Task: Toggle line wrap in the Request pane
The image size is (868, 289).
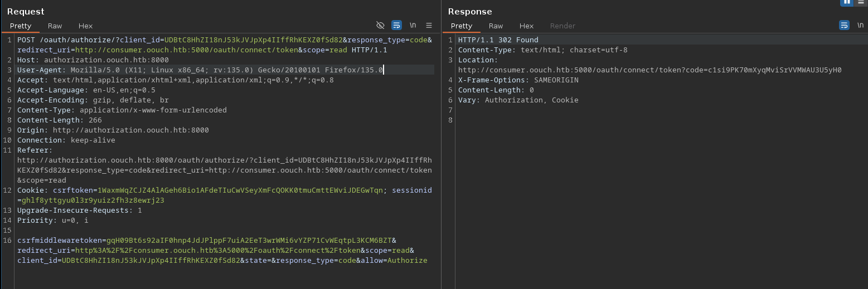Action: click(x=396, y=26)
